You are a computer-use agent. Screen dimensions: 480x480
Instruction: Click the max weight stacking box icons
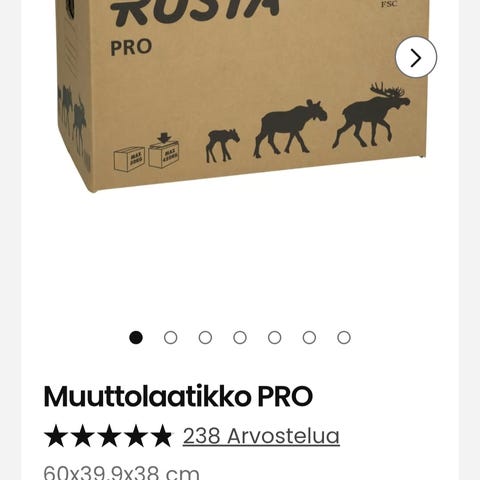pos(147,153)
